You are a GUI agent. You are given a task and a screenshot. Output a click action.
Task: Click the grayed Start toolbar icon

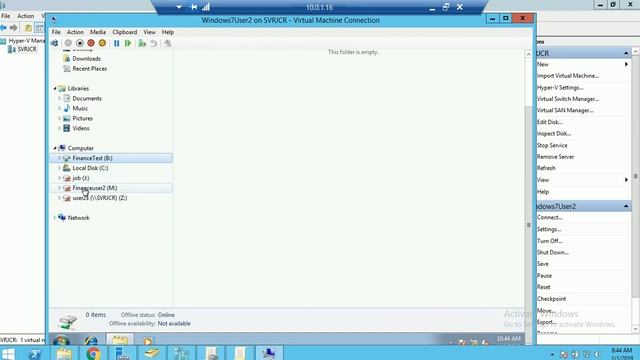68,43
